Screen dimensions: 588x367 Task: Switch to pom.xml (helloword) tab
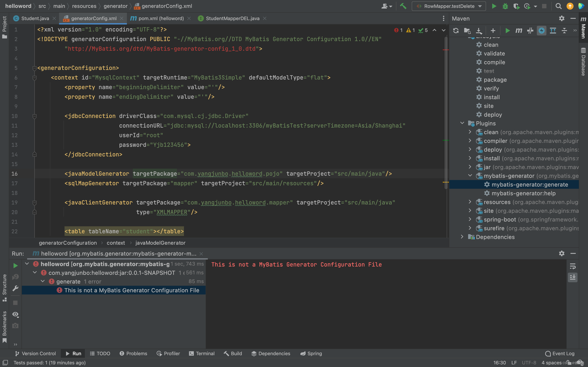pyautogui.click(x=161, y=18)
